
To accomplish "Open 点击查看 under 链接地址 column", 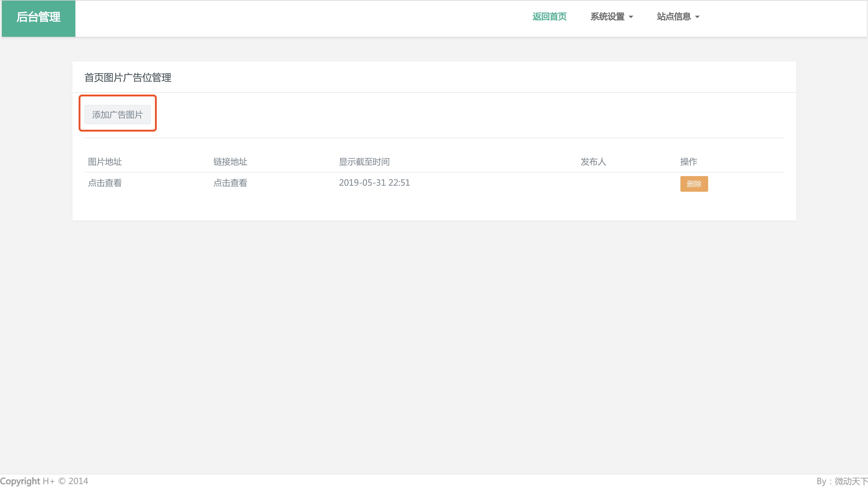I will [x=230, y=183].
